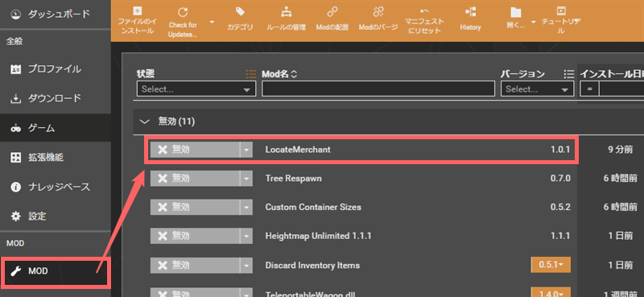644x297 pixels.
Task: Click the list icon beside バージョン header
Action: click(x=569, y=74)
